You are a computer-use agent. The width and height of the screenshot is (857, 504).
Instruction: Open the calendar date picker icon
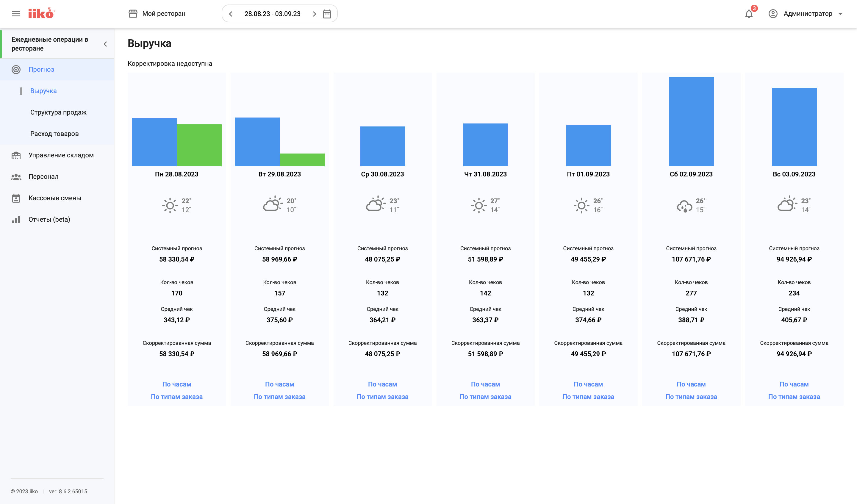pyautogui.click(x=327, y=14)
